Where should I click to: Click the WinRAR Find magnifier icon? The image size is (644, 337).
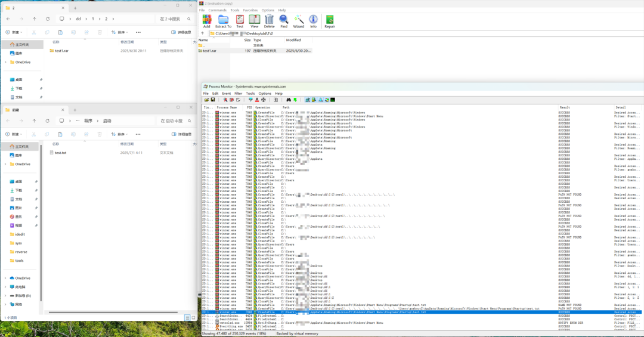click(x=284, y=21)
